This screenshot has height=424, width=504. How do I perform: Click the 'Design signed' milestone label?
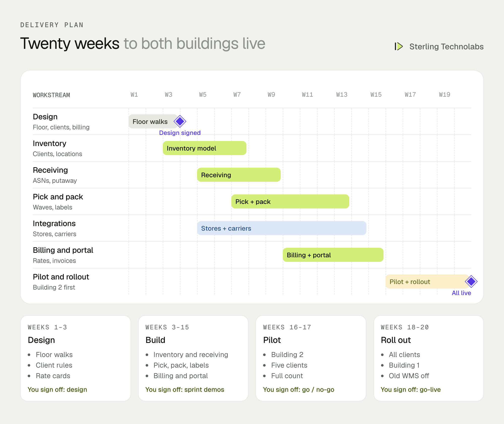pos(180,133)
